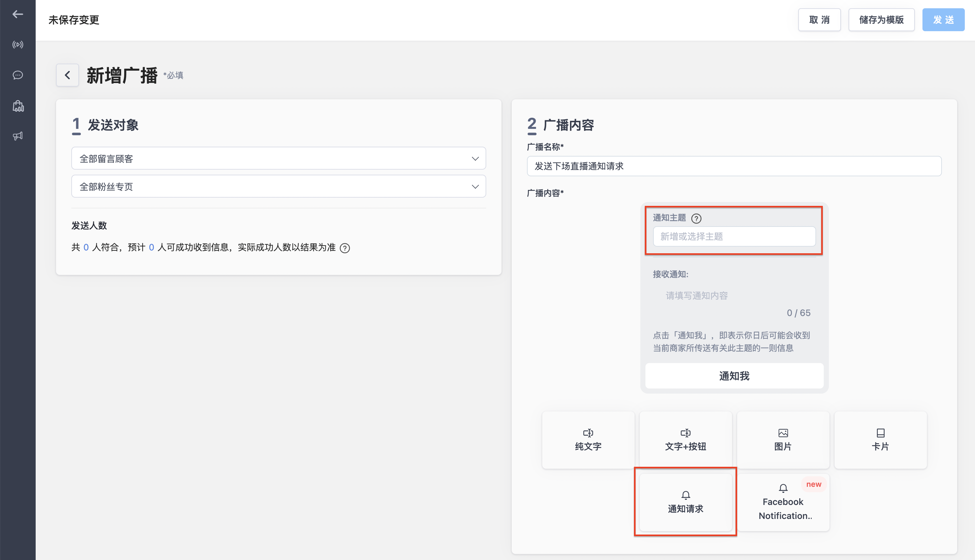Viewport: 975px width, 560px height.
Task: Open the store analytics sidebar icon
Action: coord(18,106)
